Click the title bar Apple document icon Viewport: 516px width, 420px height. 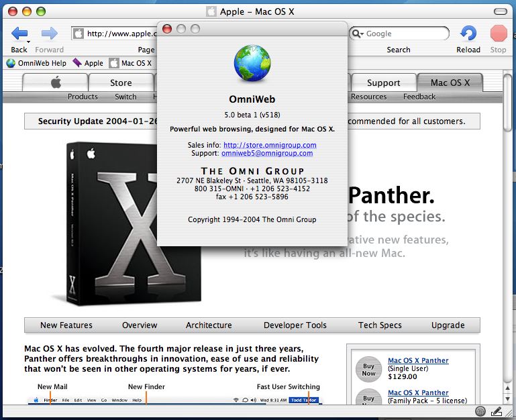click(211, 12)
